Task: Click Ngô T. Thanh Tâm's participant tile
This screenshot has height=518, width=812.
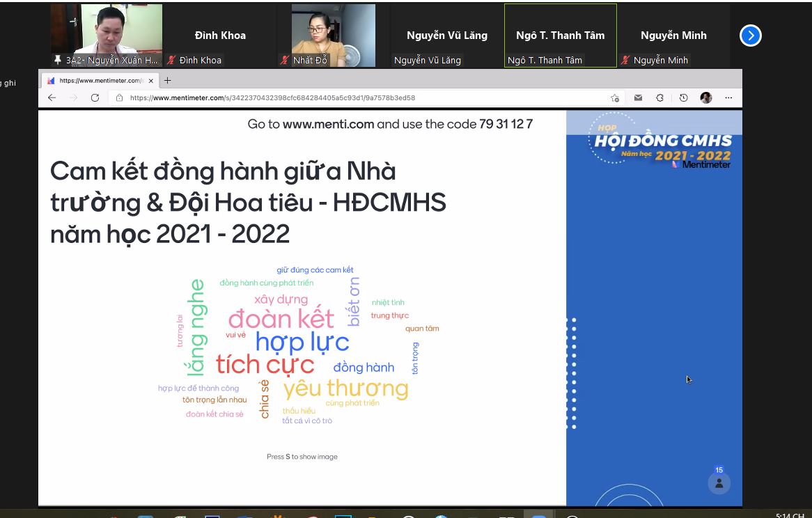Action: (x=560, y=36)
